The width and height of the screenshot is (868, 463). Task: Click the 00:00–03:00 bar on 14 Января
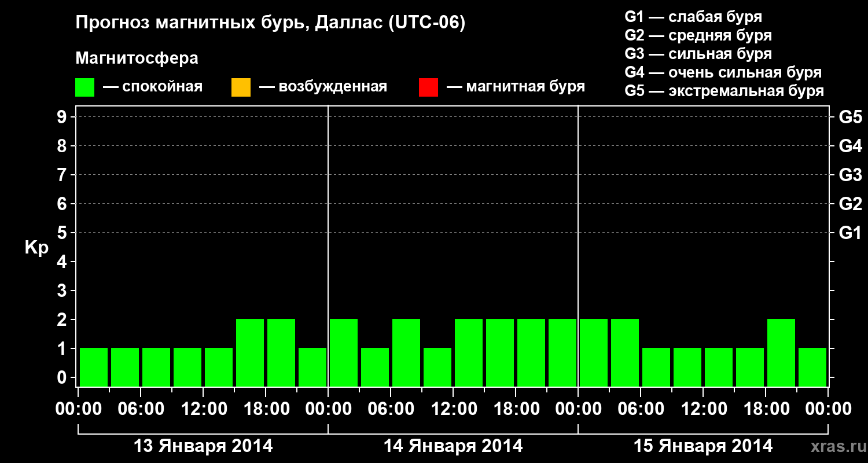[x=344, y=352]
